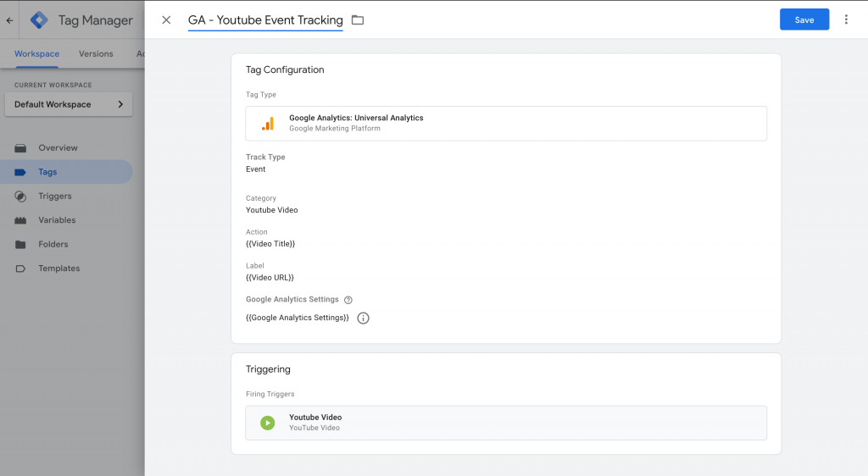Click the CURRENT WORKSPACE label

pos(53,86)
